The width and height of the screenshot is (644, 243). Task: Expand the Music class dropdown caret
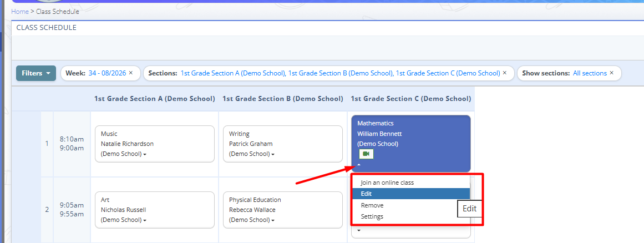tap(145, 154)
